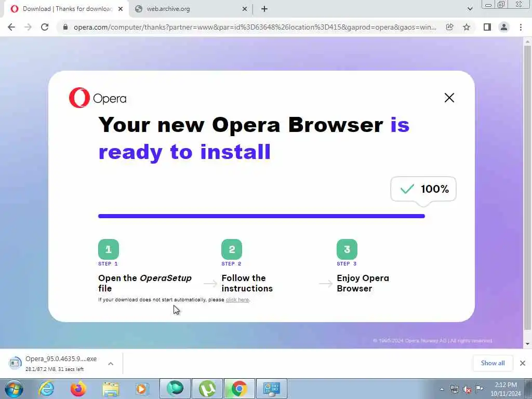This screenshot has width=532, height=399.
Task: Click the page vertical scrollbar
Action: click(x=527, y=188)
